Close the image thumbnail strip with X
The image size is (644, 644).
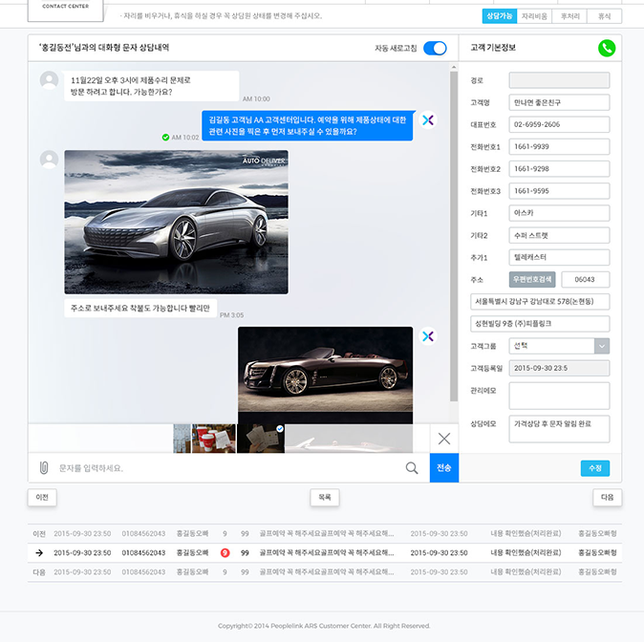tap(443, 439)
